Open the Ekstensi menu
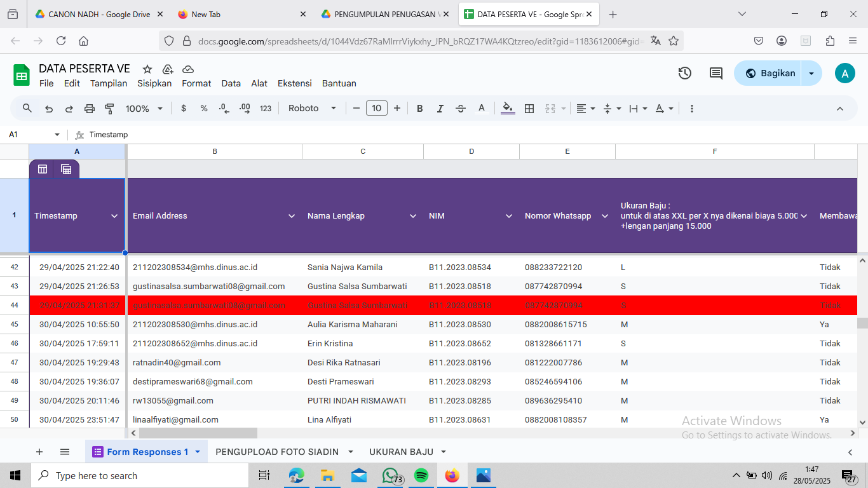The image size is (868, 488). click(295, 83)
